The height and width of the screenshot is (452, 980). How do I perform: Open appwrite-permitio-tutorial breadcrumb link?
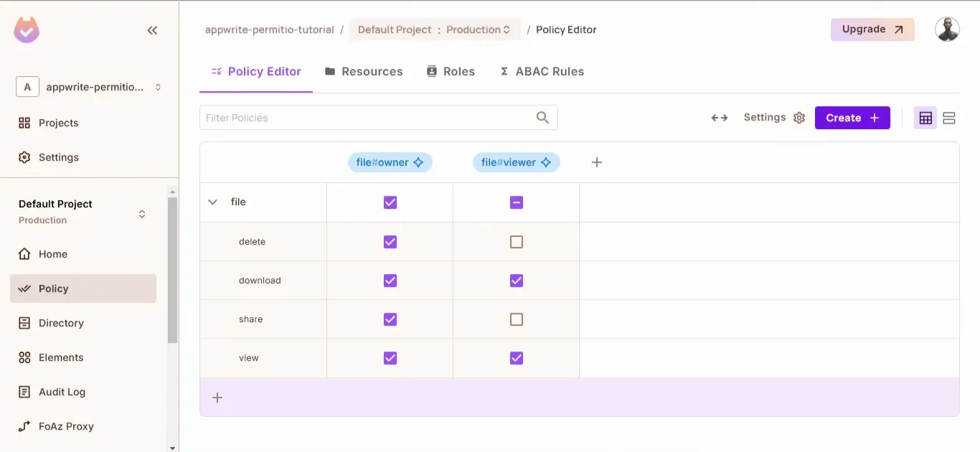[x=270, y=29]
